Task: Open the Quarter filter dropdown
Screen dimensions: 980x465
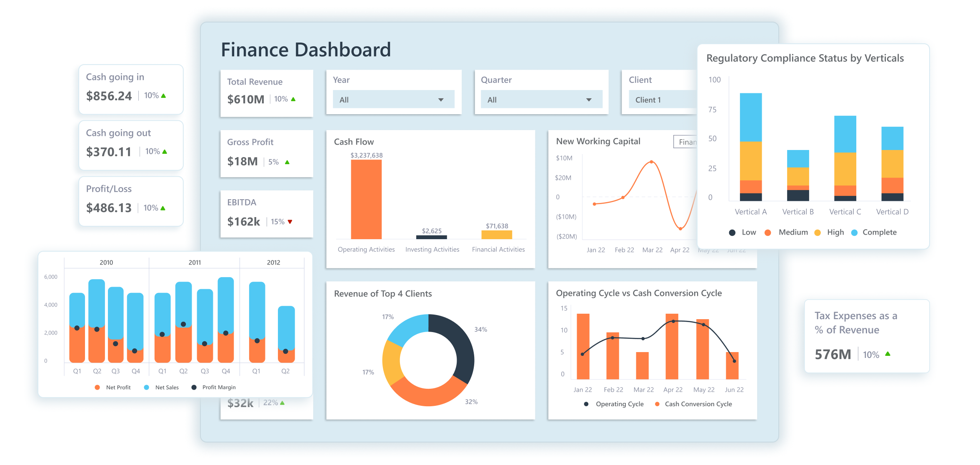Action: [541, 99]
